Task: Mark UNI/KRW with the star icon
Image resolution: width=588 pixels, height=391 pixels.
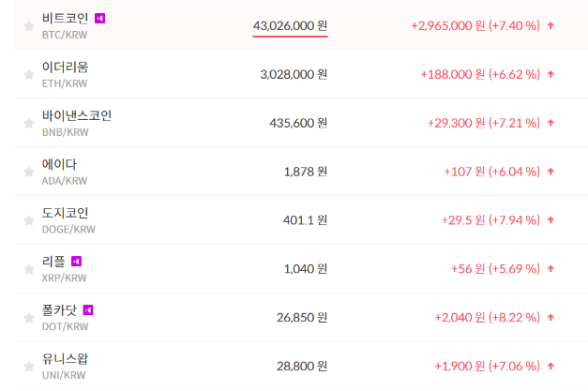Action: pyautogui.click(x=28, y=367)
